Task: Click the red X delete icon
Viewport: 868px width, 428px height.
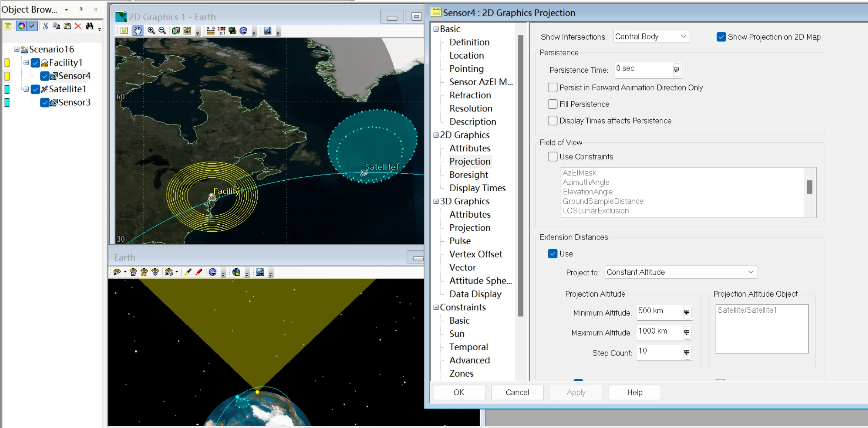Action: 78,26
